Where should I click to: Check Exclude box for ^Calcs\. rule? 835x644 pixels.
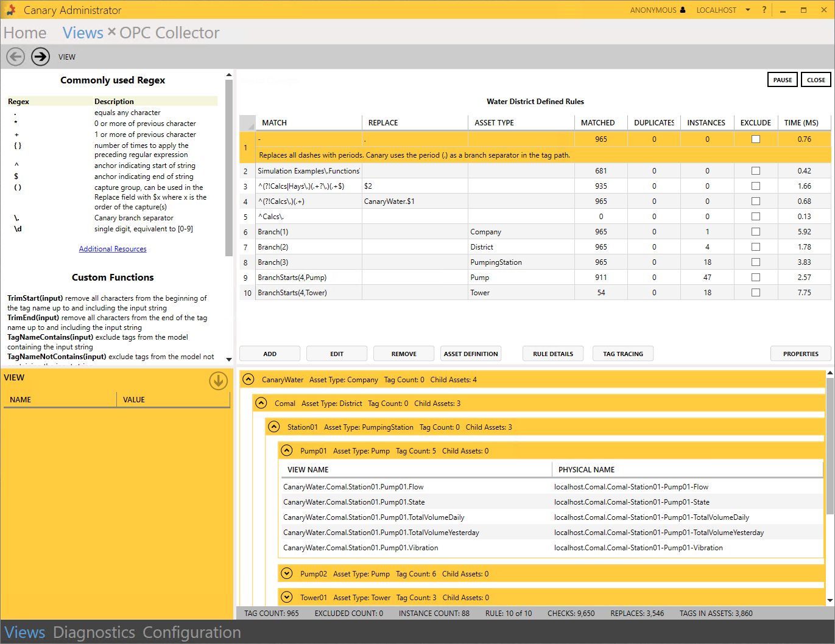tap(756, 217)
